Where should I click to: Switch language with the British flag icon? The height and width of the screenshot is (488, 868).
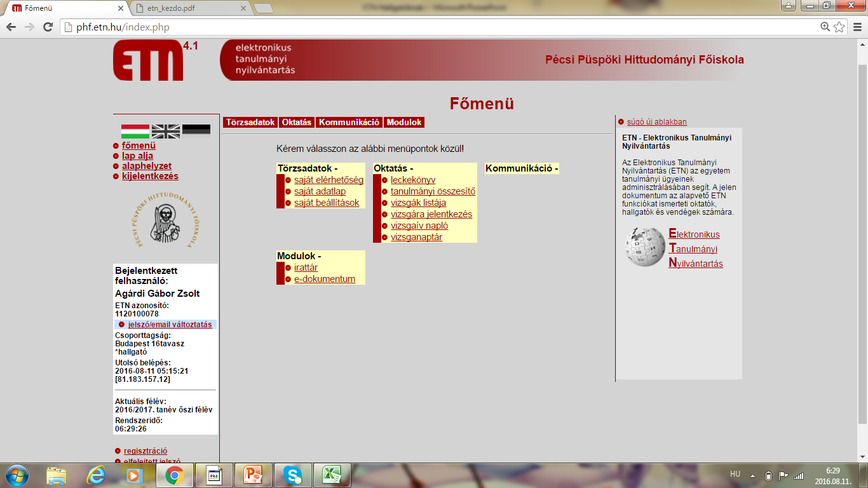click(x=166, y=132)
